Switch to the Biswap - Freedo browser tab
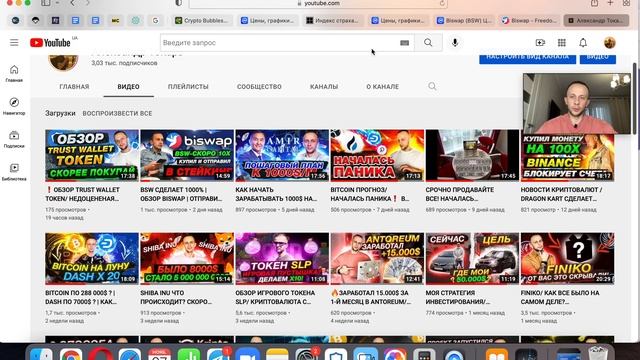This screenshot has height=360, width=640. 529,20
